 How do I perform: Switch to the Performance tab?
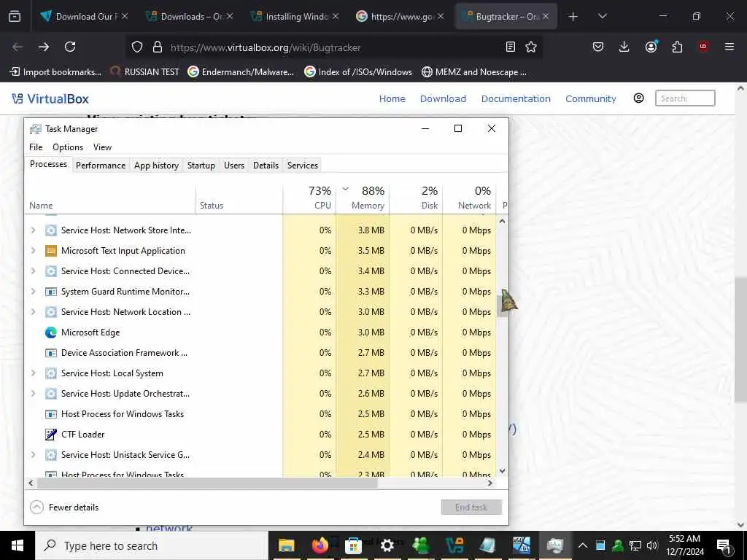pos(101,166)
